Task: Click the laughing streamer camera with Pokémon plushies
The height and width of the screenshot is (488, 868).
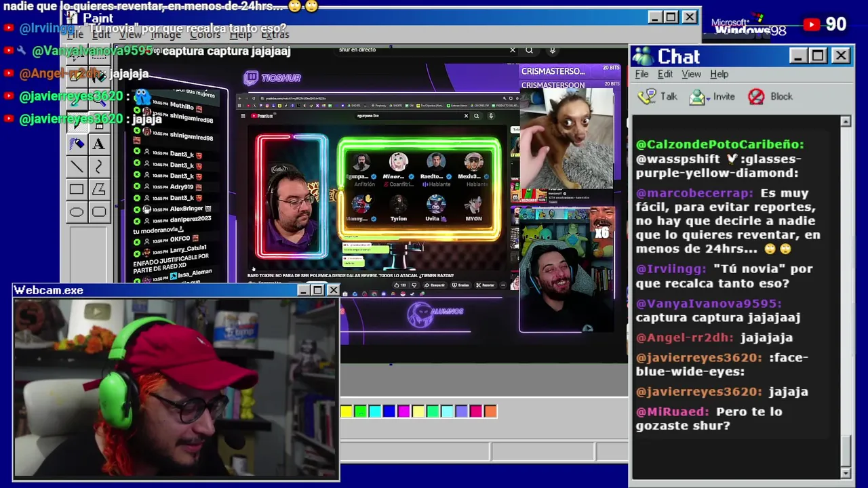Action: click(x=567, y=268)
